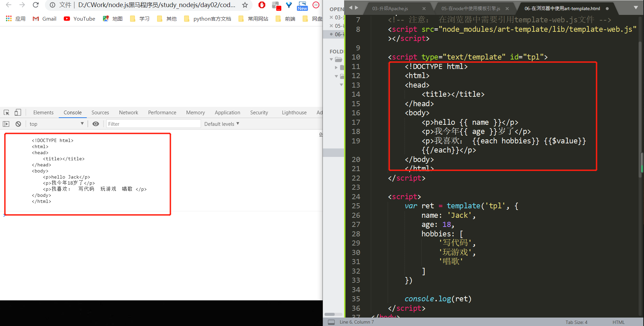The height and width of the screenshot is (326, 644).
Task: Collapse the top folder in Sublime sidebar
Action: (331, 60)
